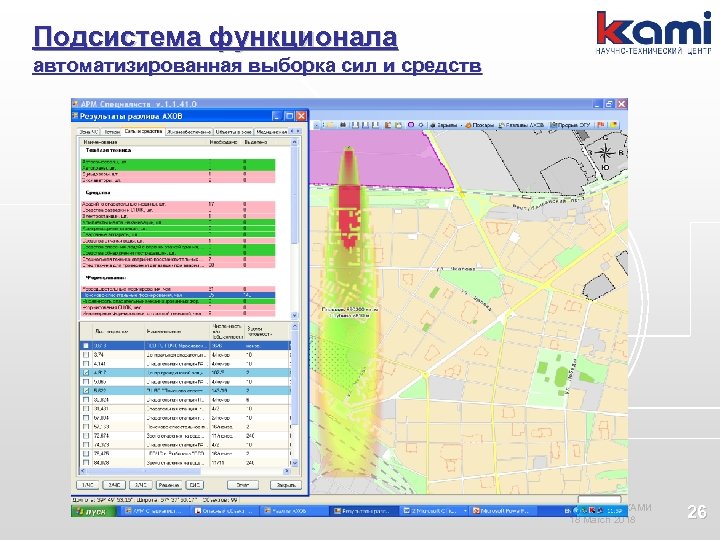Open the yellow folder icon in map toolbar
Screen dimensions: 720x540
[x=330, y=125]
